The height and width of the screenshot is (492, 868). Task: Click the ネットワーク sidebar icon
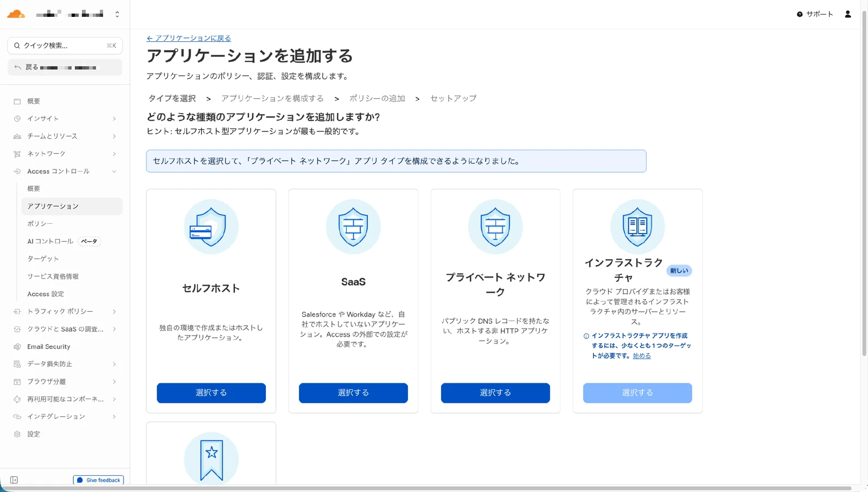[17, 154]
